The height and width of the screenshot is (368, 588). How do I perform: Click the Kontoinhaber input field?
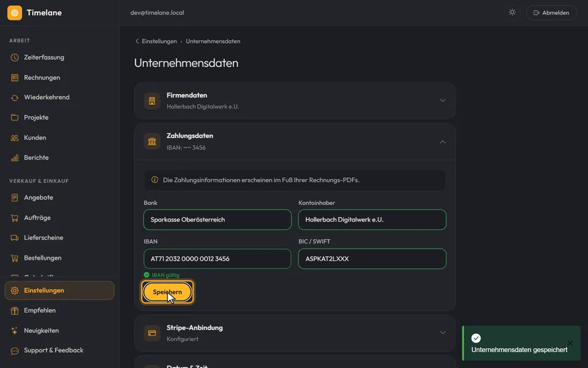coord(372,220)
